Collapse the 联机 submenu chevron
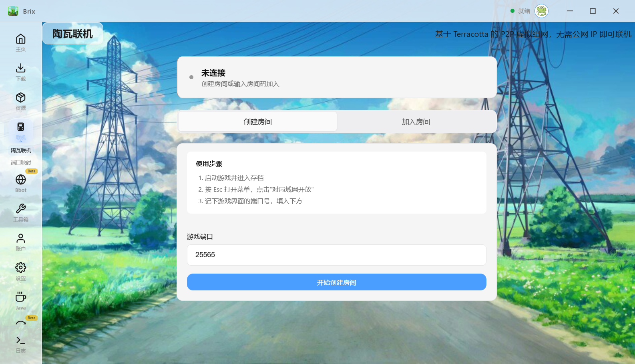This screenshot has width=635, height=364. point(21,141)
